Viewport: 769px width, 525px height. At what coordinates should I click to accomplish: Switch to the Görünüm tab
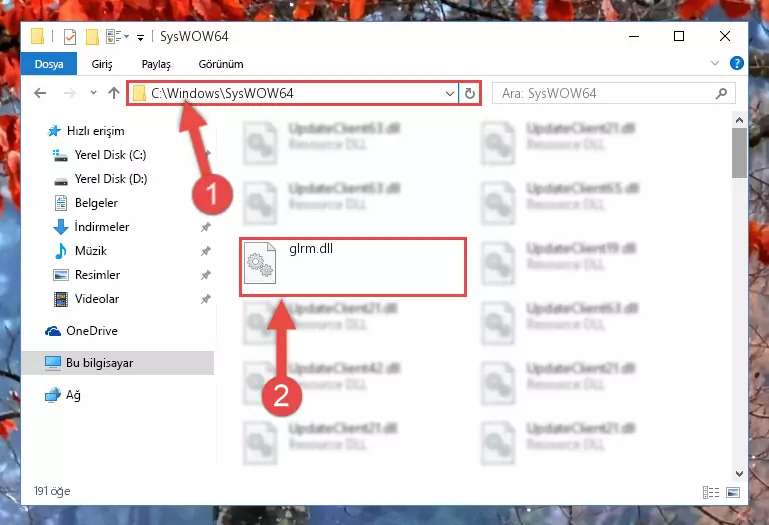pyautogui.click(x=221, y=64)
